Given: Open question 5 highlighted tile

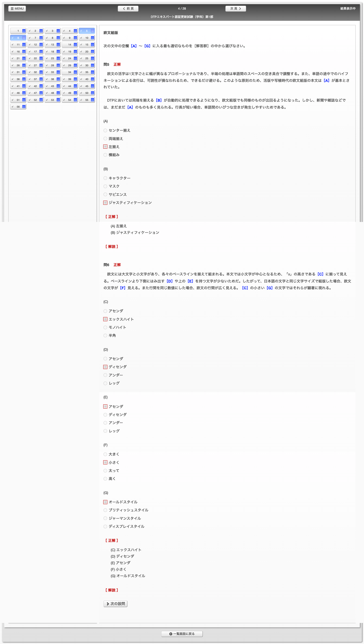Looking at the screenshot, I should [x=87, y=31].
